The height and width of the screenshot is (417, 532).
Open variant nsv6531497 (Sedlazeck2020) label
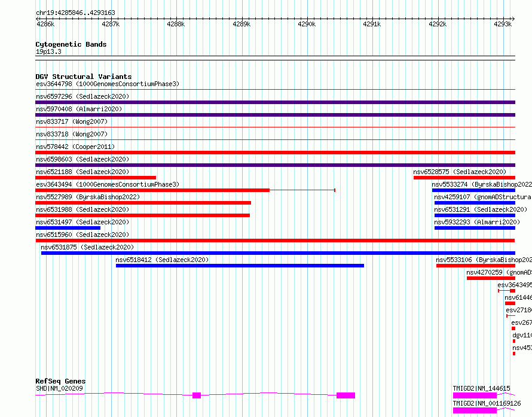(x=82, y=222)
